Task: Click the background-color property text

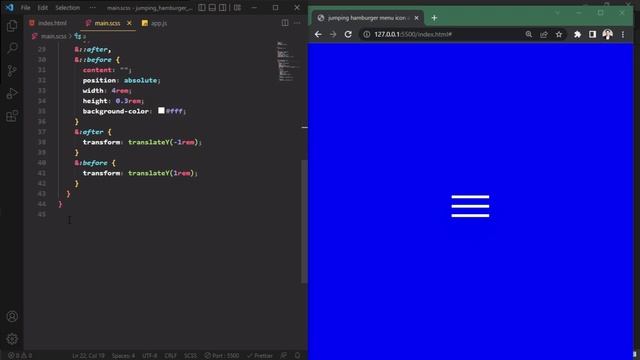Action: click(116, 111)
